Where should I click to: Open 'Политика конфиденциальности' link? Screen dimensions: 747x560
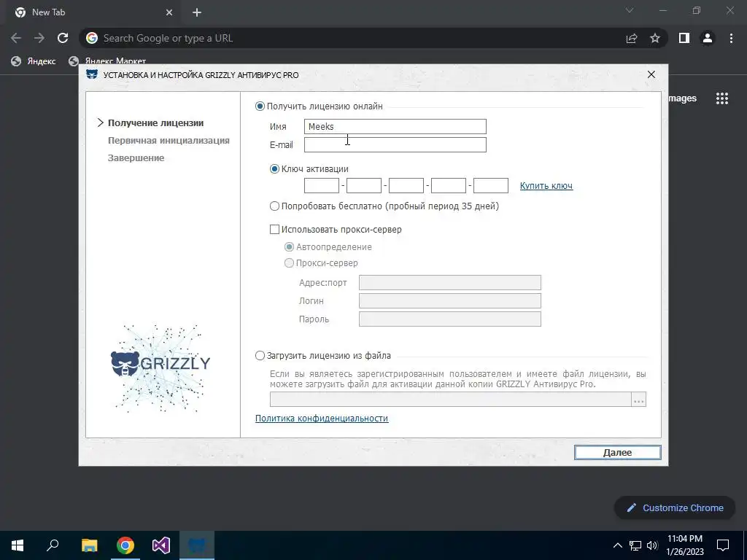[x=322, y=418]
